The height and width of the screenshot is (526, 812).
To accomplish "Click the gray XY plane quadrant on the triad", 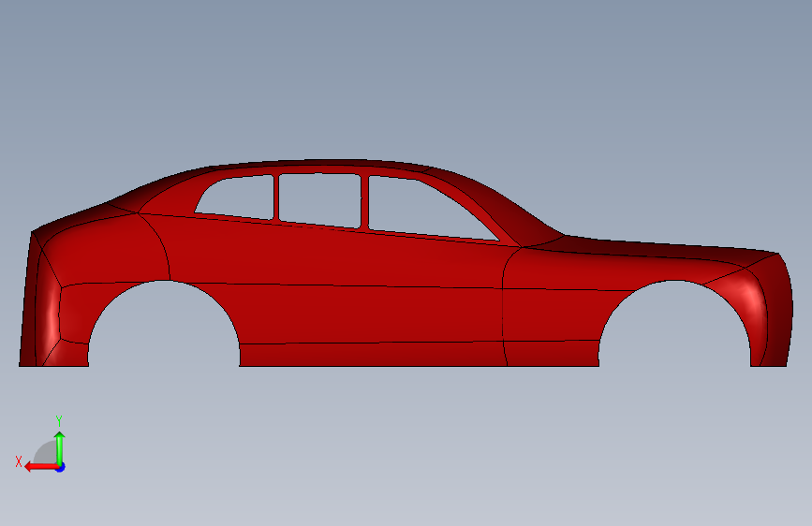I will click(46, 454).
